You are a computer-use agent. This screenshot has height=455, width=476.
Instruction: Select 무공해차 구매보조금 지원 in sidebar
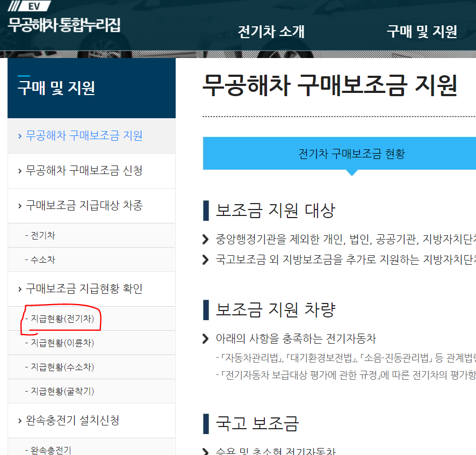tap(91, 136)
